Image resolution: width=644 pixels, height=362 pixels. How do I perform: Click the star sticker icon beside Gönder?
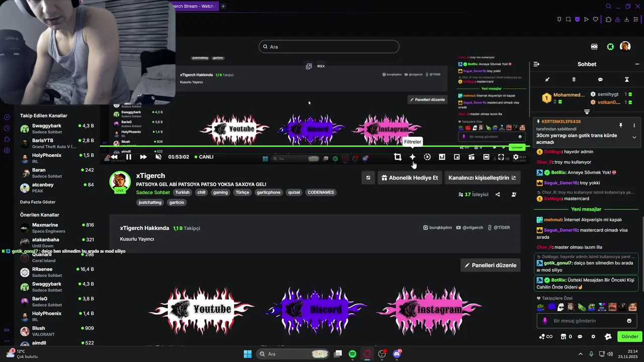608,337
